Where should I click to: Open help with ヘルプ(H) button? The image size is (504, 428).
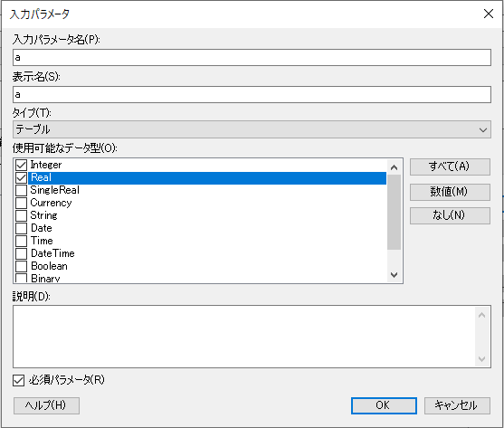(46, 405)
